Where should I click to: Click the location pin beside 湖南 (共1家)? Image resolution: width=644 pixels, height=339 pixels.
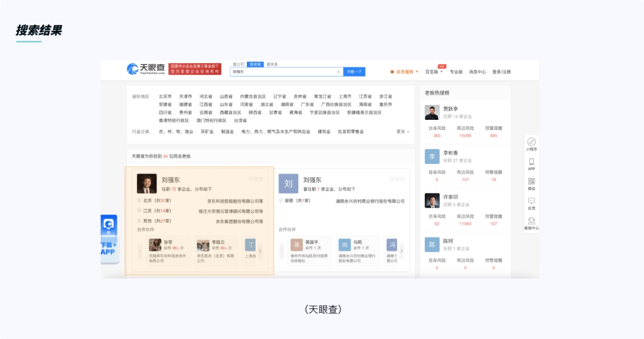pos(281,200)
